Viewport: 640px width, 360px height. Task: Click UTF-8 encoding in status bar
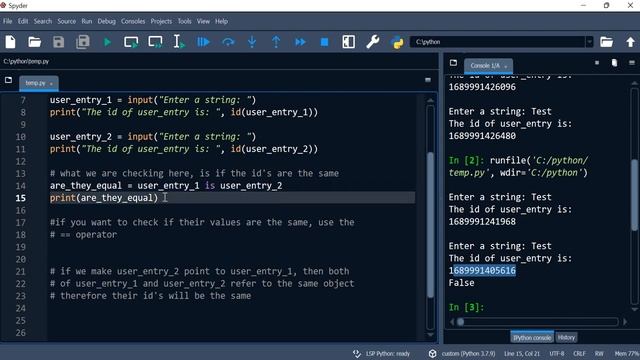(557, 353)
